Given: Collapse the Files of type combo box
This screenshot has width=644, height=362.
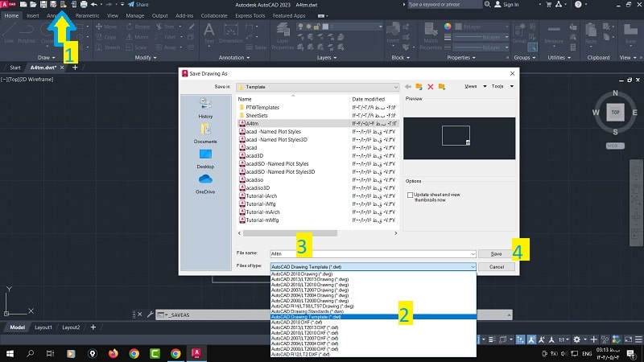Looking at the screenshot, I should click(x=473, y=267).
